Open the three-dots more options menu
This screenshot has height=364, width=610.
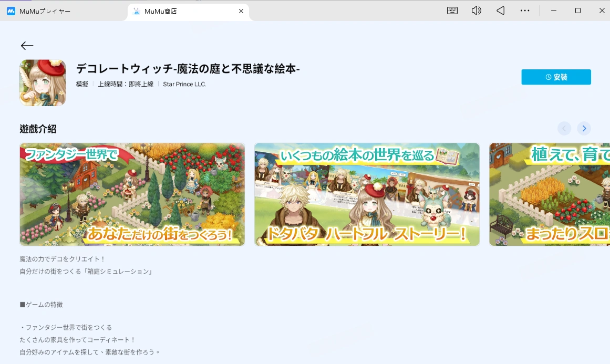coord(525,11)
